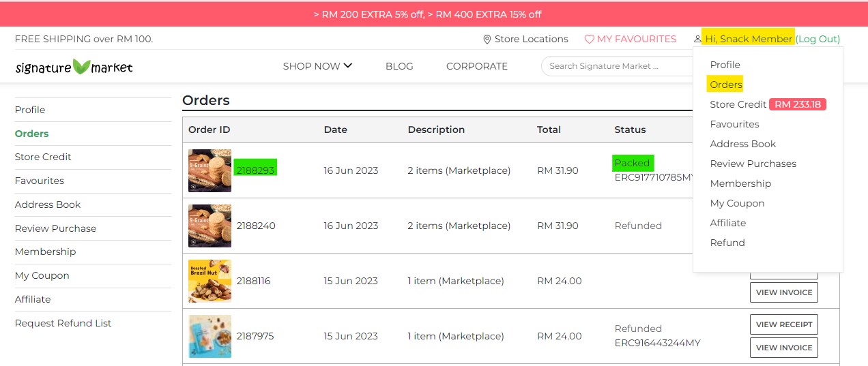Click the My Favourites heart icon
Image resolution: width=868 pixels, height=366 pixels.
(590, 40)
